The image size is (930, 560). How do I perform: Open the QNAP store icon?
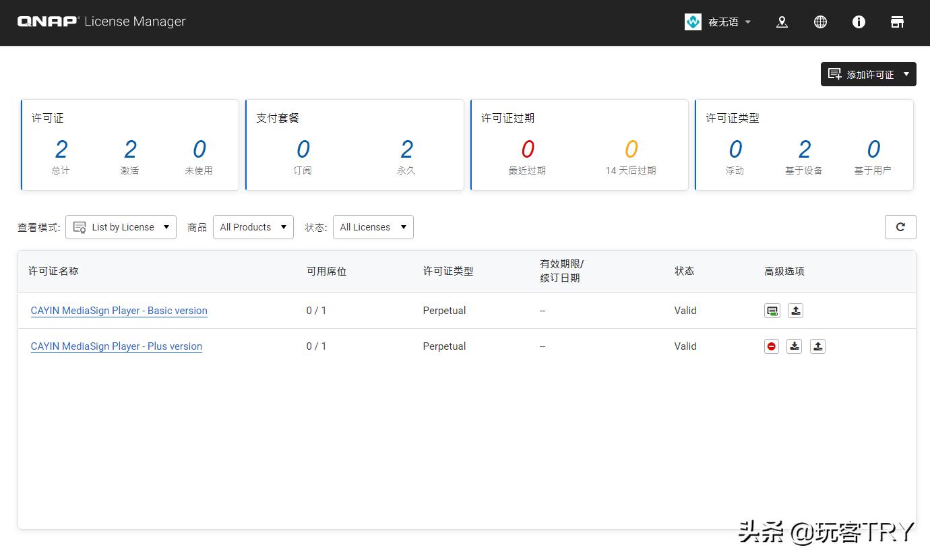tap(897, 22)
